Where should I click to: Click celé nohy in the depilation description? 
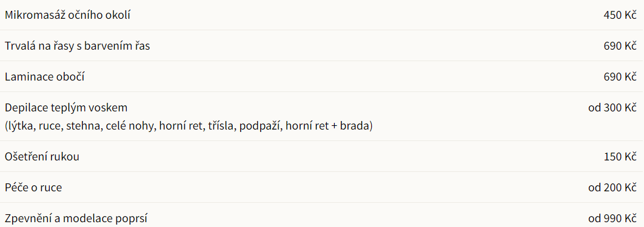pos(130,126)
